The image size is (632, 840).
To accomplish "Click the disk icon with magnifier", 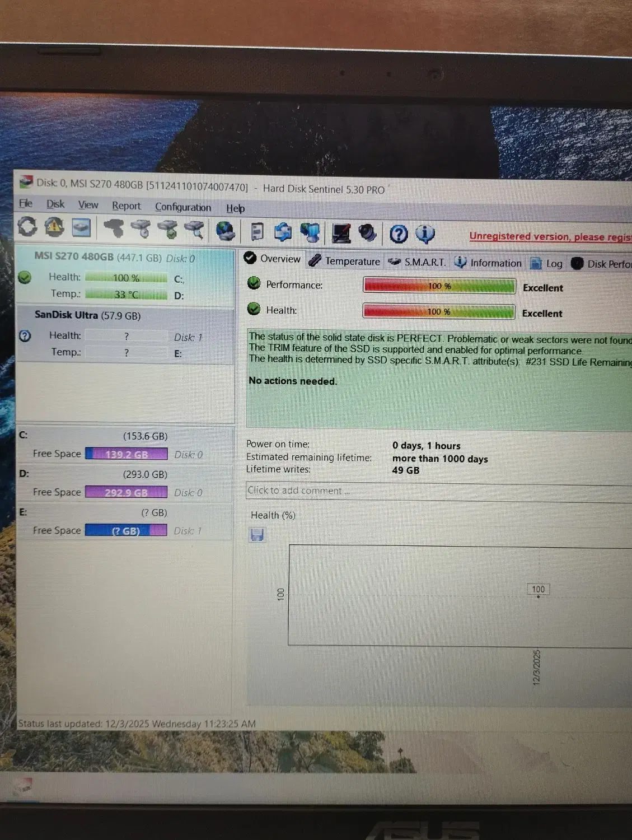I will point(195,230).
